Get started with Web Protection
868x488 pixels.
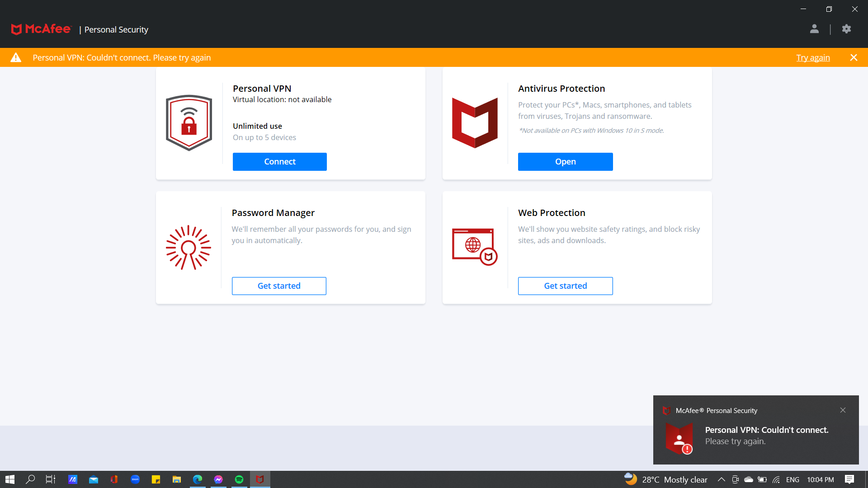[565, 286]
